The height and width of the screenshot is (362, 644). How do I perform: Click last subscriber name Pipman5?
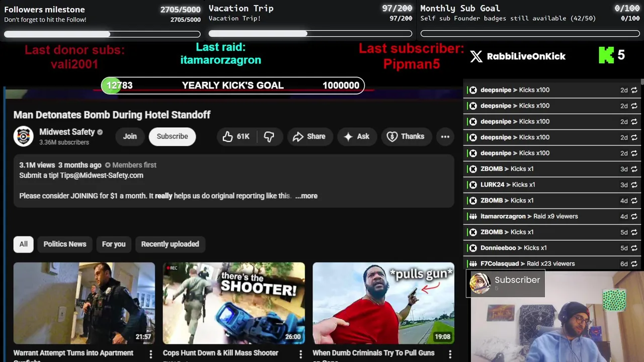point(412,64)
